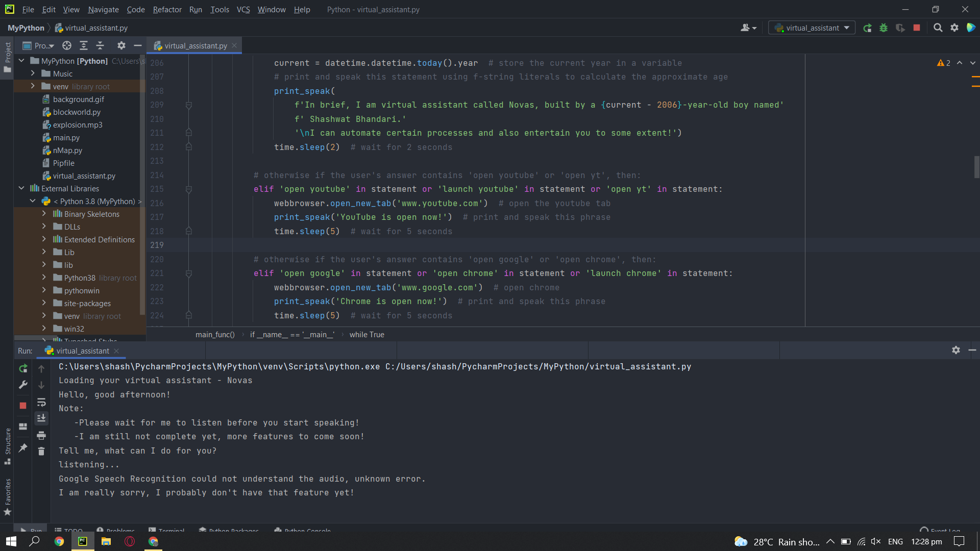The height and width of the screenshot is (551, 980).
Task: Jump to previous highlighted warning arrow
Action: pos(960,63)
